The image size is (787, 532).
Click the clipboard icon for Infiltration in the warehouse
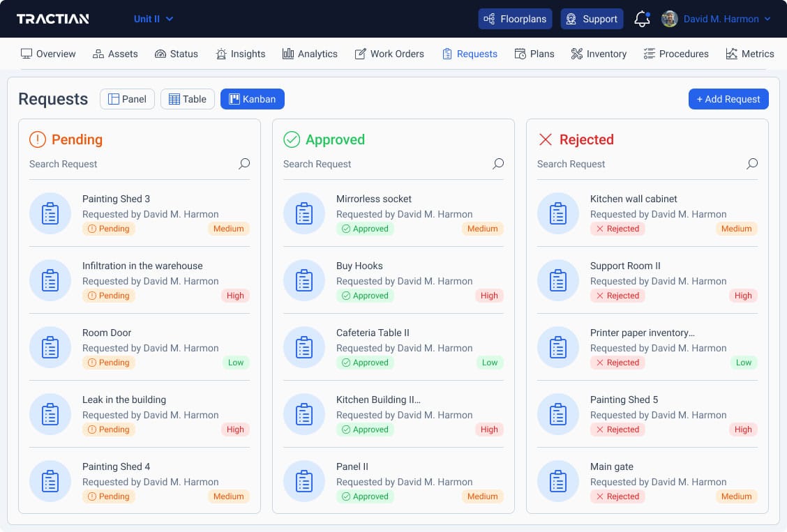tap(50, 280)
